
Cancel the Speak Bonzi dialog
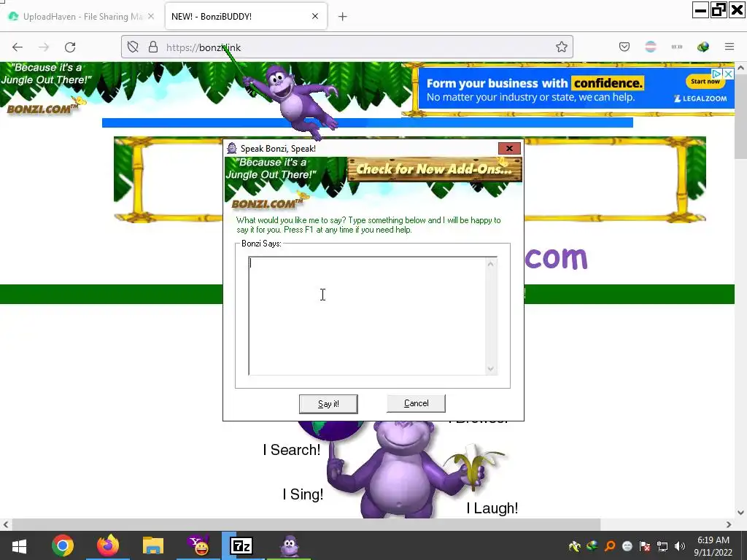coord(416,403)
